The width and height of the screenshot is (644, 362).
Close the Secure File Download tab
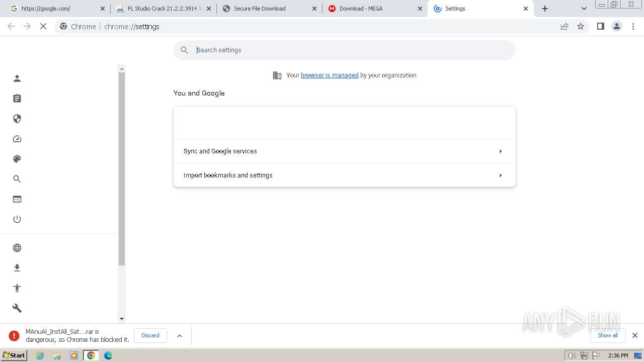pyautogui.click(x=314, y=9)
